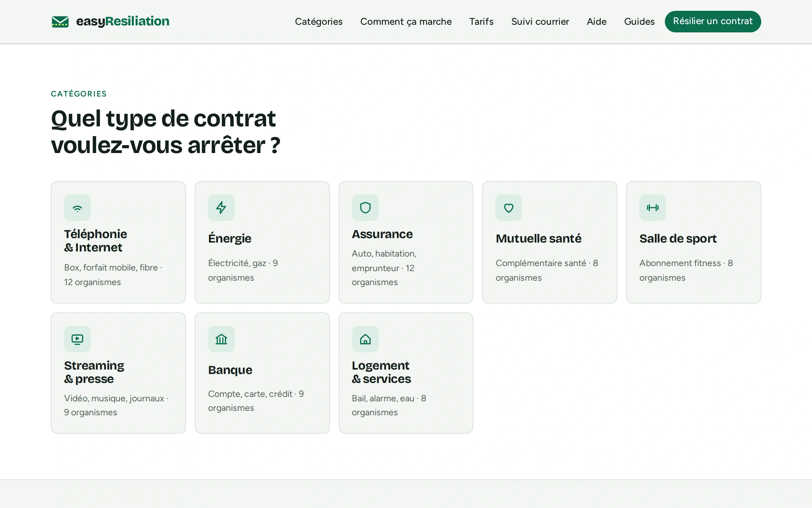812x508 pixels.
Task: Click the CATÉGORIES section label
Action: click(79, 94)
